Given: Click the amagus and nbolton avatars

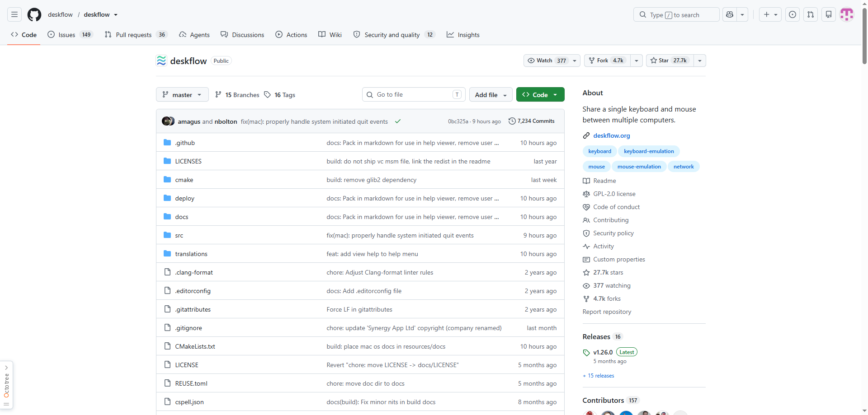Looking at the screenshot, I should 168,121.
